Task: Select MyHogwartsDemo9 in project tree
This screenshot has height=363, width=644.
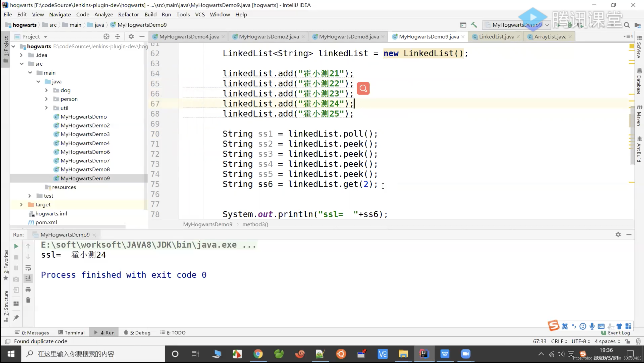Action: point(85,178)
